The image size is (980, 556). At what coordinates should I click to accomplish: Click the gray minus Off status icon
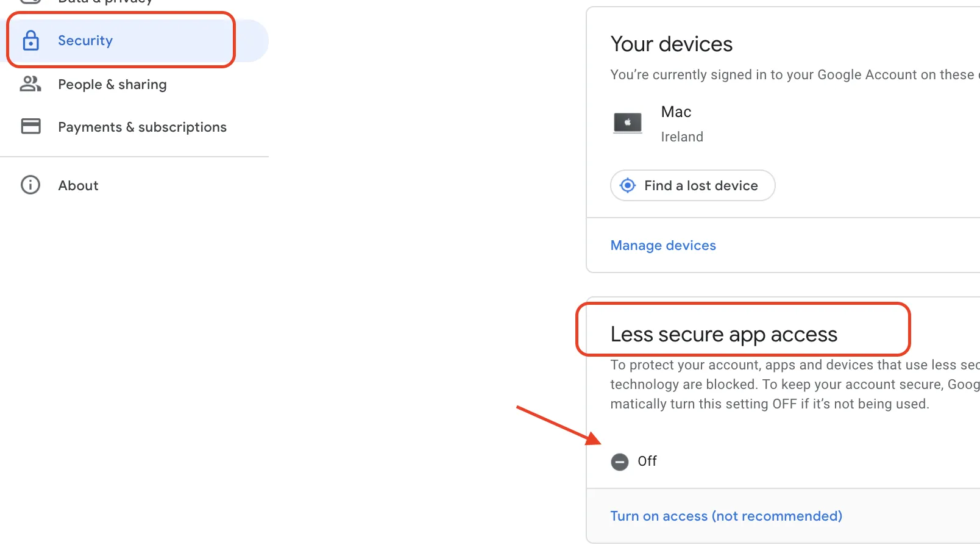click(620, 462)
